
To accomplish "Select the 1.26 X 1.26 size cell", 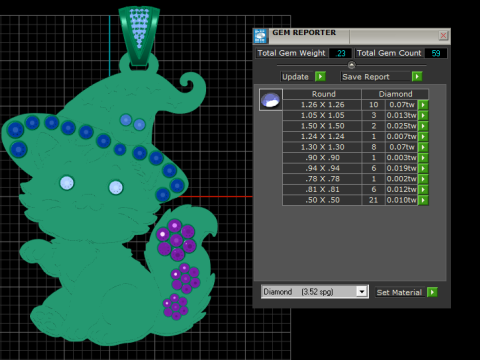I will (x=322, y=105).
